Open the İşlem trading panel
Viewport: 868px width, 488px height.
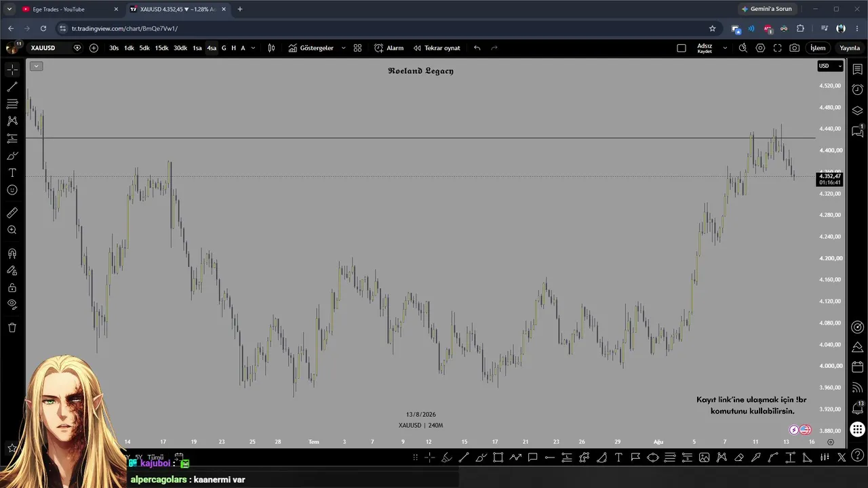818,48
